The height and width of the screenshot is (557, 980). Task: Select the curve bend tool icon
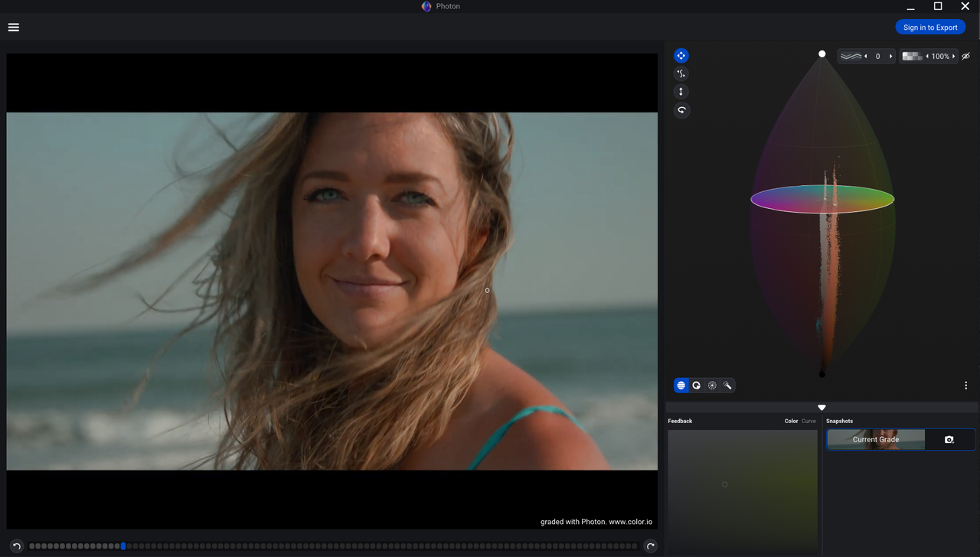(x=681, y=73)
